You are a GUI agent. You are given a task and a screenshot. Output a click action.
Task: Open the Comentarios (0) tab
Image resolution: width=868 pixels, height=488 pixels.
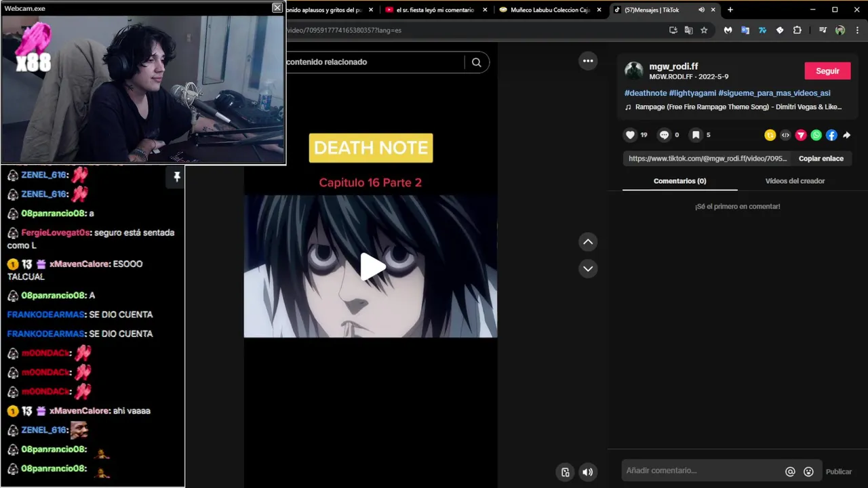pos(679,181)
